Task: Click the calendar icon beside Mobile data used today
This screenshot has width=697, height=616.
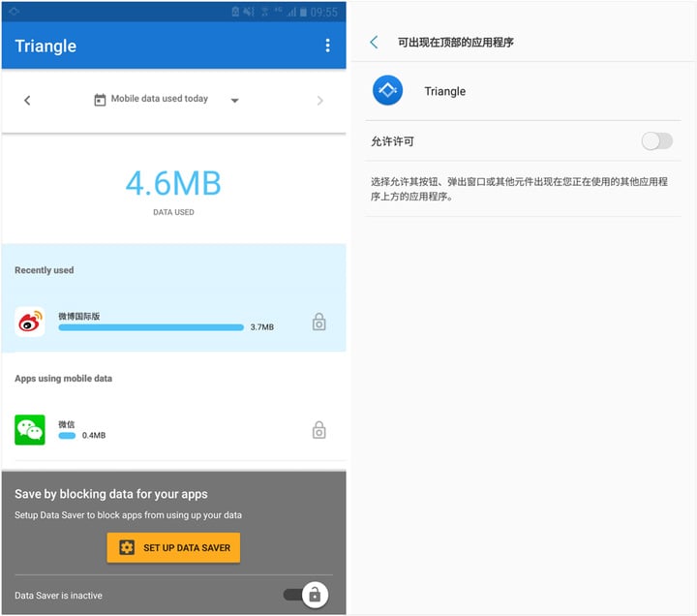Action: [x=100, y=100]
